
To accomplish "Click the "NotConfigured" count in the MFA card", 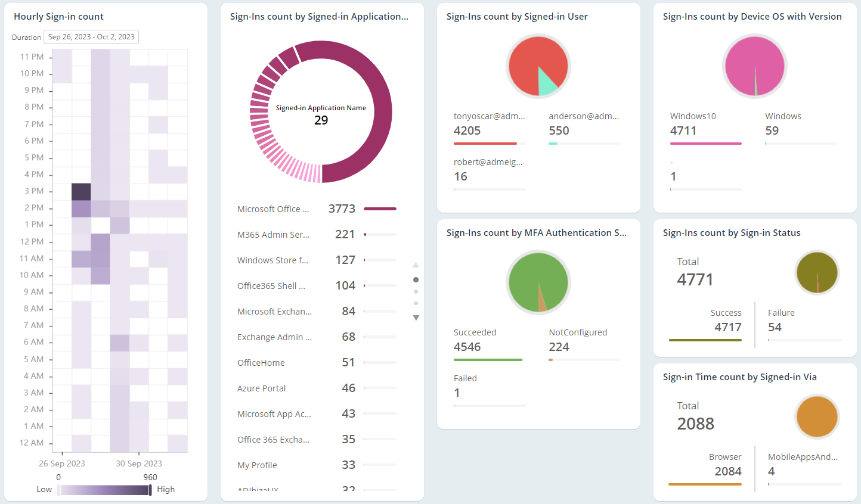I will tap(559, 346).
